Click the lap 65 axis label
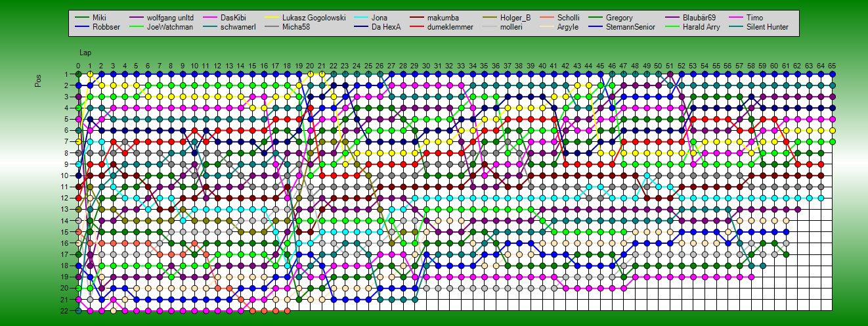This screenshot has height=326, width=868. [832, 66]
